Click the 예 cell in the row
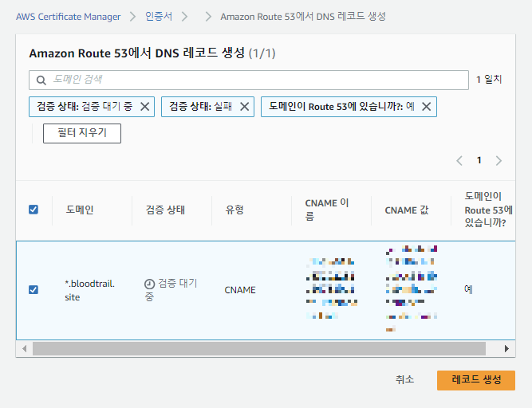532x408 pixels. (468, 289)
